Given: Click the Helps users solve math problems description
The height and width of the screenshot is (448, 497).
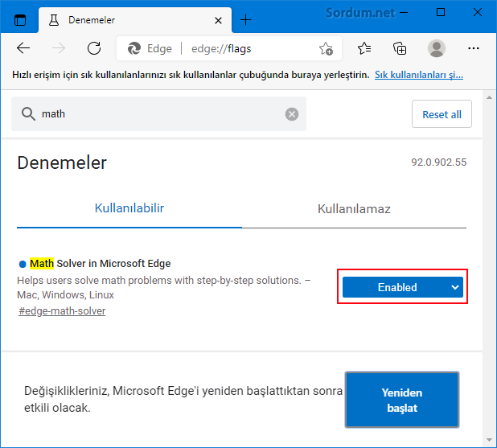Looking at the screenshot, I should click(163, 288).
